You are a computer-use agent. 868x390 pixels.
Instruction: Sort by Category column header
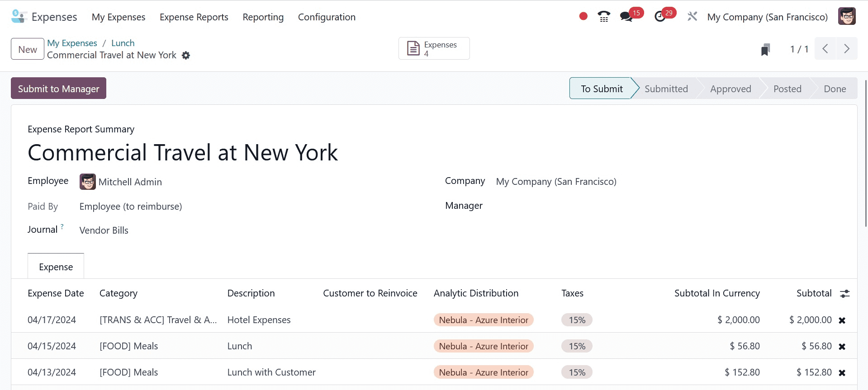click(119, 293)
